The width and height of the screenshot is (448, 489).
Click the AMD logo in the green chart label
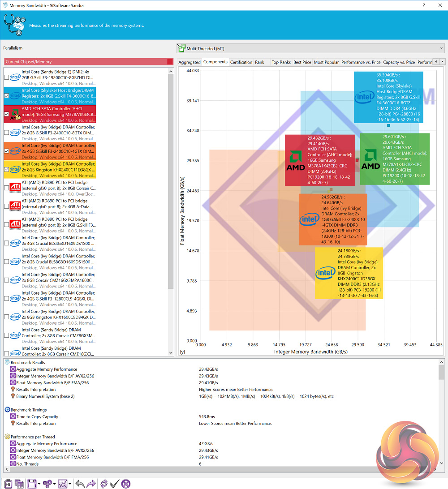370,159
